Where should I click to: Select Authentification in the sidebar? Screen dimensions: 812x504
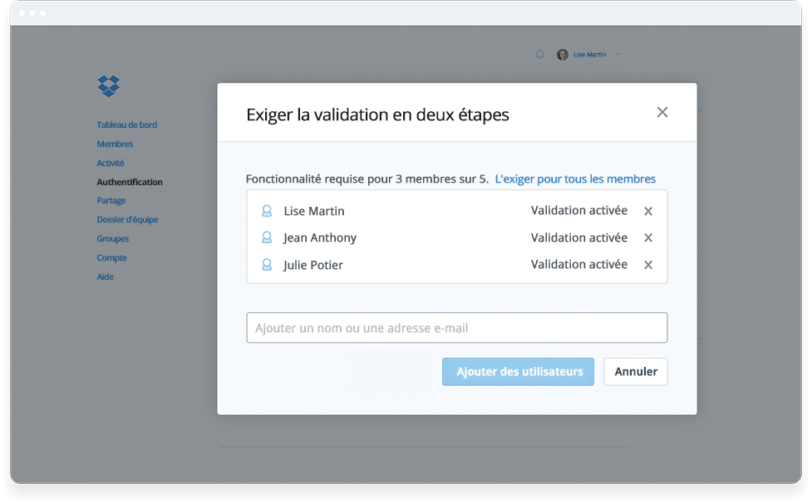coord(129,182)
